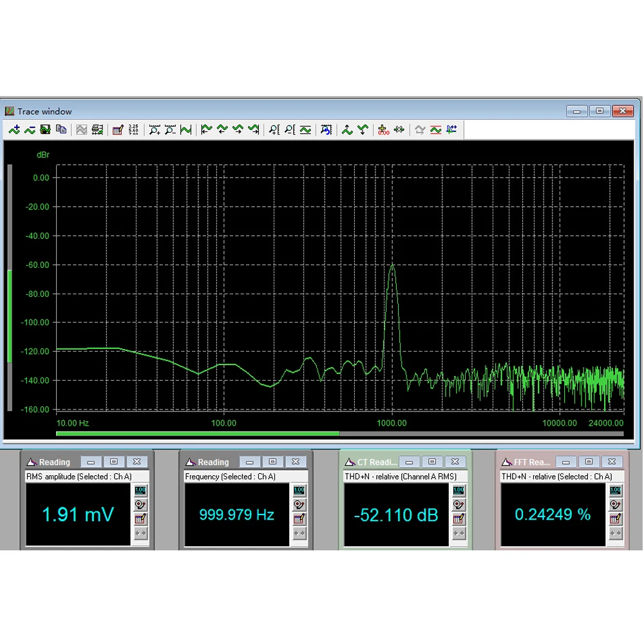Screen dimensions: 644x644
Task: Click the blue axis arrows toolbar icon
Action: (451, 130)
